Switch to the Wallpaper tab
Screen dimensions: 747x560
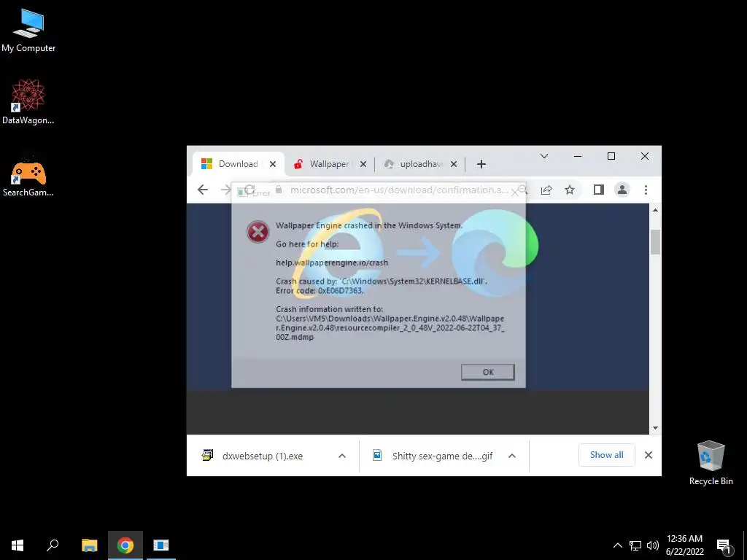(329, 164)
